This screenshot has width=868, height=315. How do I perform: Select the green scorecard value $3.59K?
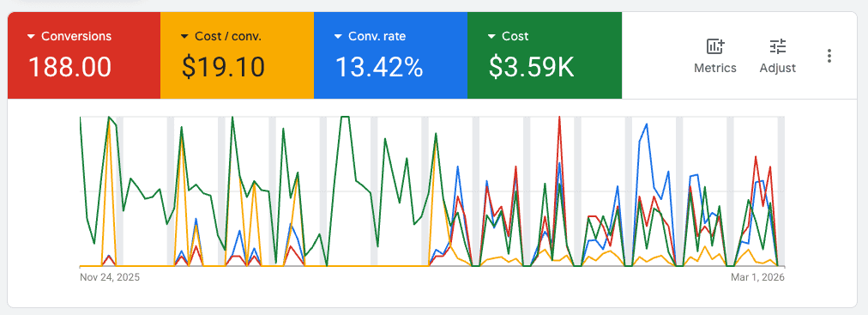[532, 67]
